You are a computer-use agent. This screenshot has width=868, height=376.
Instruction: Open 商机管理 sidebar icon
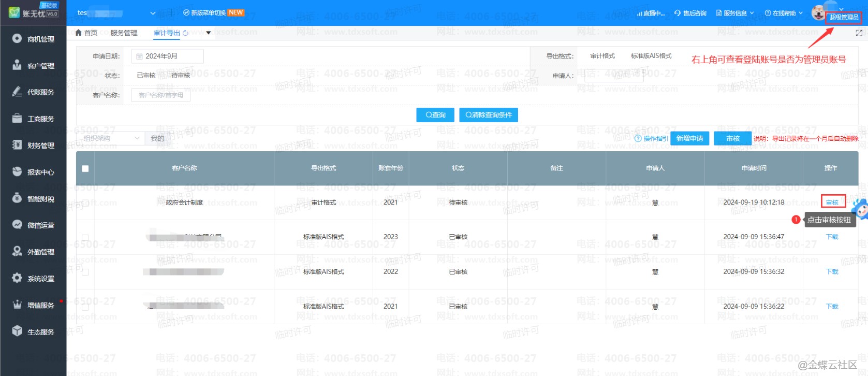tap(17, 39)
